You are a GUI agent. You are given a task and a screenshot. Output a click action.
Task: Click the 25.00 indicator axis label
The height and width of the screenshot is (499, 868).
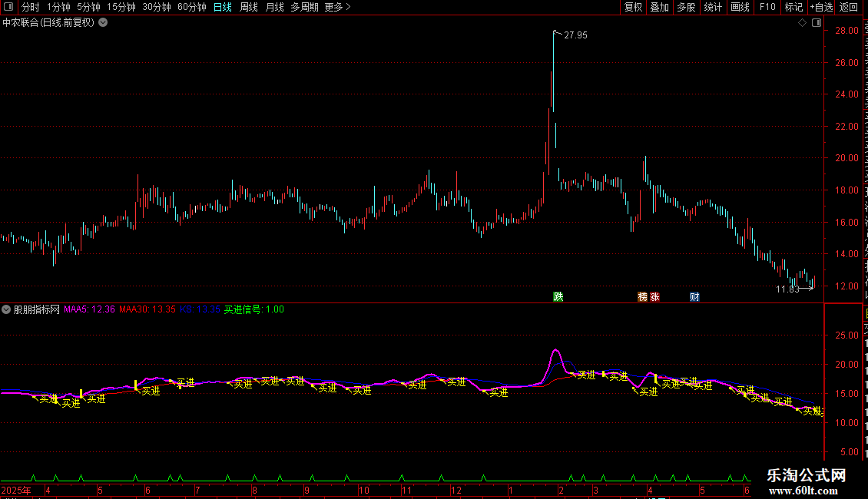(847, 335)
